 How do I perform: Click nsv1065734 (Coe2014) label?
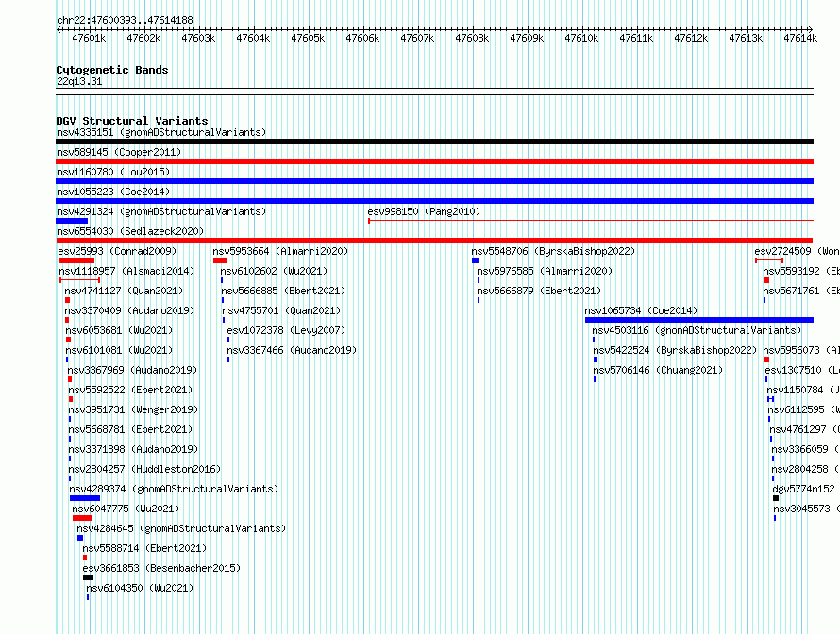641,310
